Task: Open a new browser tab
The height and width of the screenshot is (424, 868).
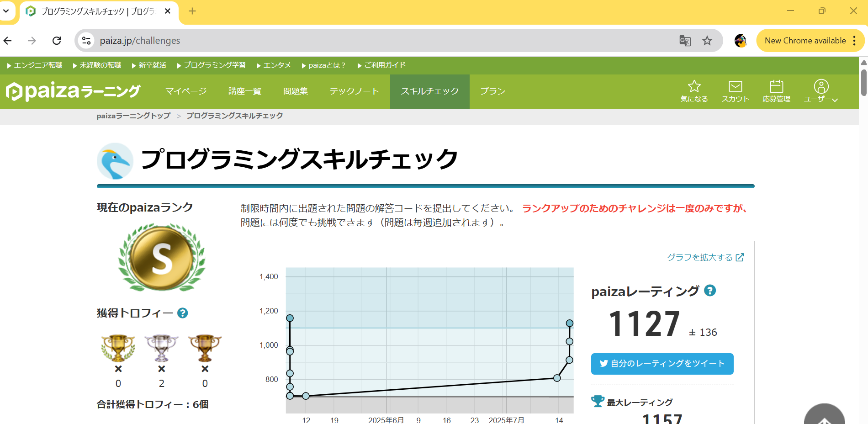Action: pos(192,11)
